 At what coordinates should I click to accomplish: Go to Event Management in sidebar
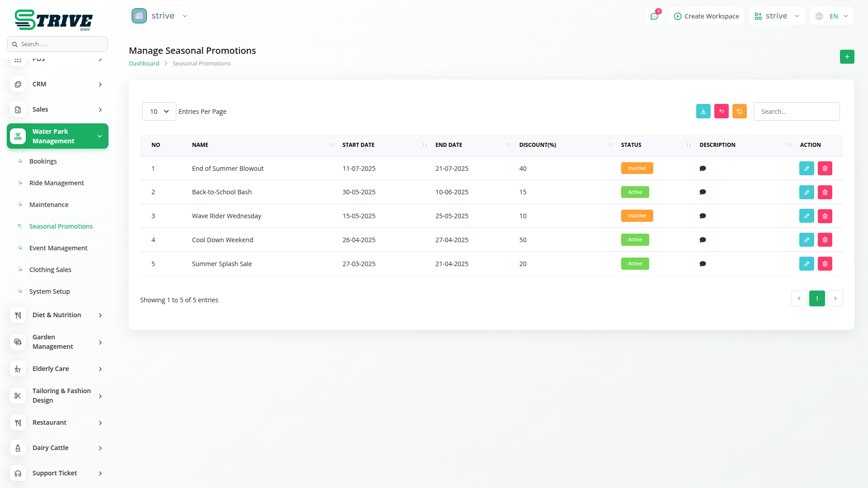[58, 248]
